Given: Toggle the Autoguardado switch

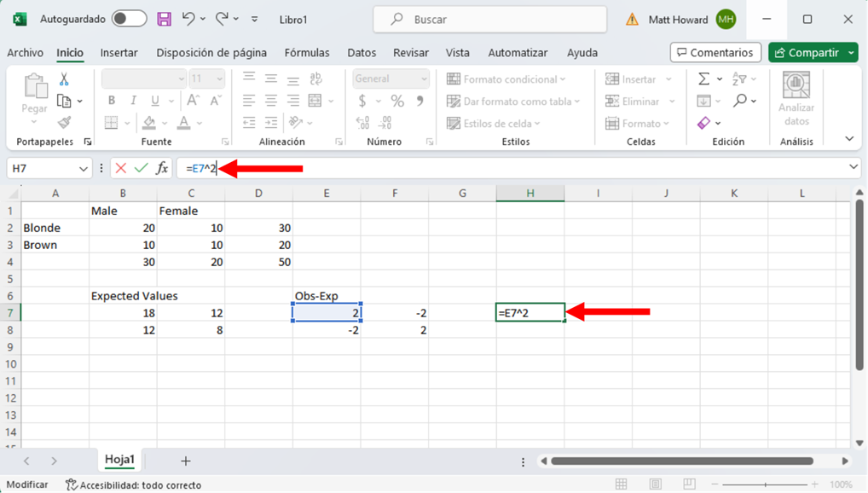Looking at the screenshot, I should point(129,19).
